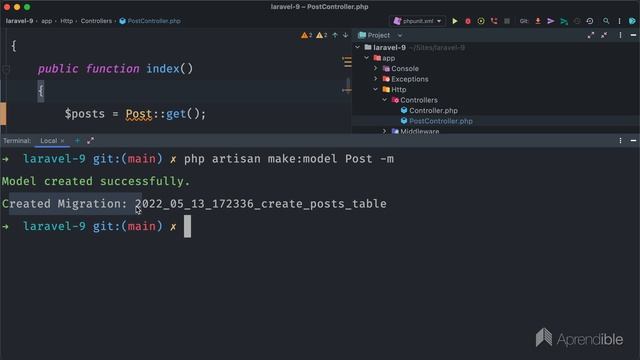The image size is (640, 360).
Task: Click the 'get' method call in editor
Action: [176, 114]
